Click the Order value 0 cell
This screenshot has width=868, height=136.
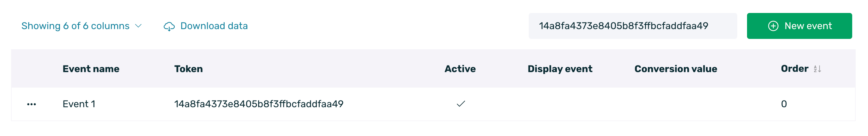784,104
